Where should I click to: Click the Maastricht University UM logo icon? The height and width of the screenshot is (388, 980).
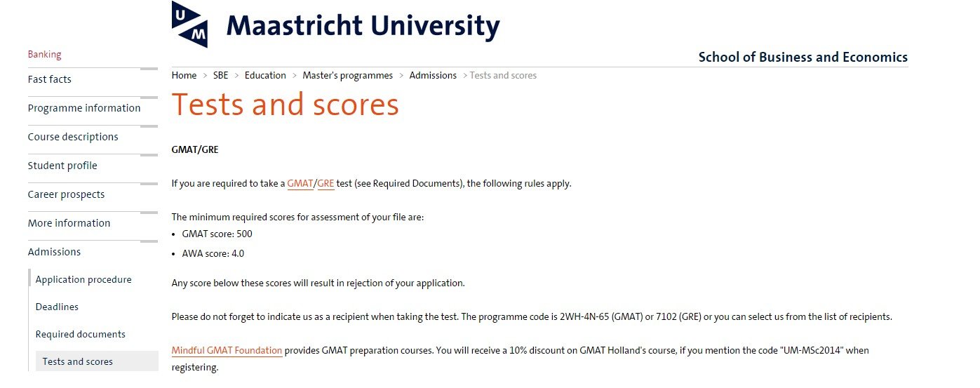pyautogui.click(x=189, y=25)
